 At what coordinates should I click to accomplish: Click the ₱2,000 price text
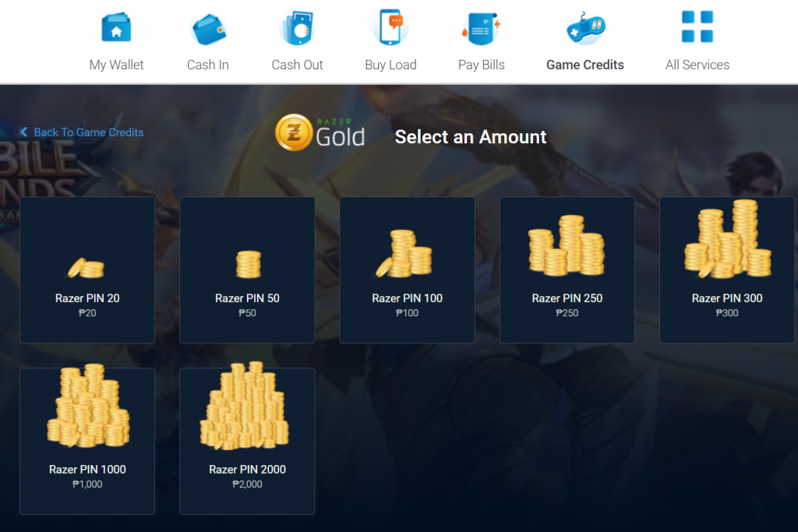tap(247, 484)
